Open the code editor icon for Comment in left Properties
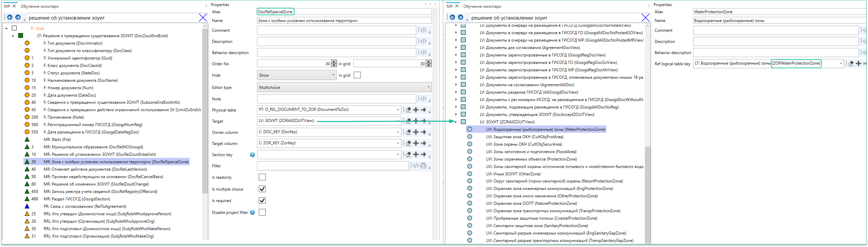 423,30
